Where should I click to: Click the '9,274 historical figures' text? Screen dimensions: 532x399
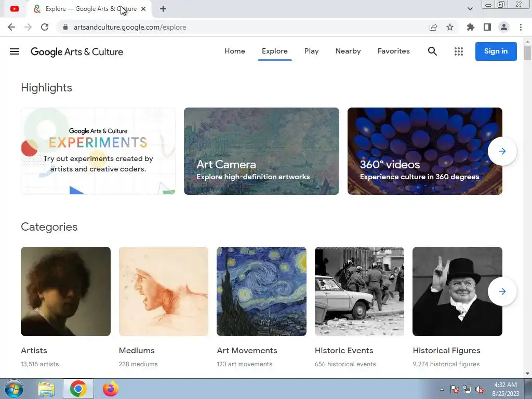446,364
